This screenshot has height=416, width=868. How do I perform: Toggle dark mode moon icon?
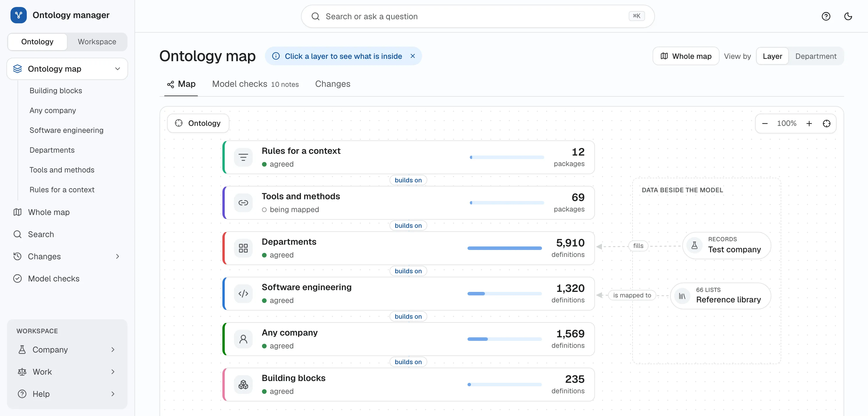848,16
